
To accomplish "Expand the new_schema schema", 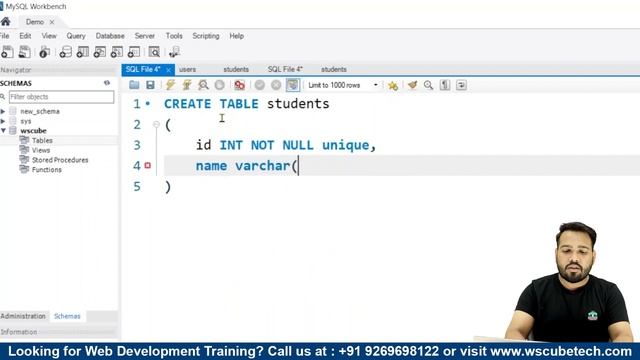I will pyautogui.click(x=3, y=111).
